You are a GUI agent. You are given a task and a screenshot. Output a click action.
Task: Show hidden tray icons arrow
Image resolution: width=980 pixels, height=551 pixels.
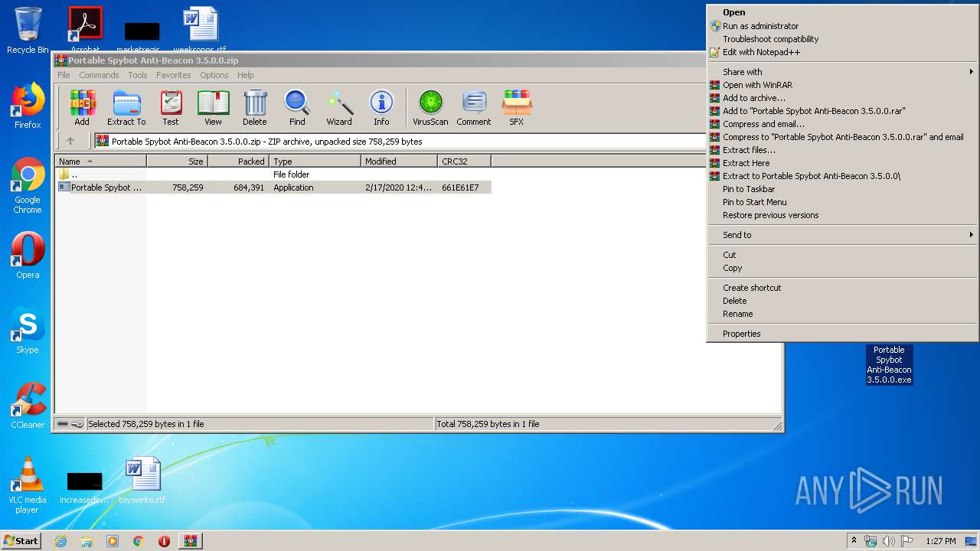click(x=854, y=541)
